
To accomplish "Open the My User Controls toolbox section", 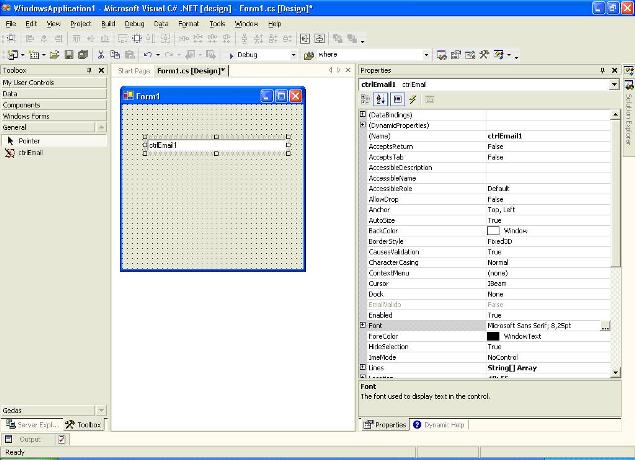I will pos(54,82).
